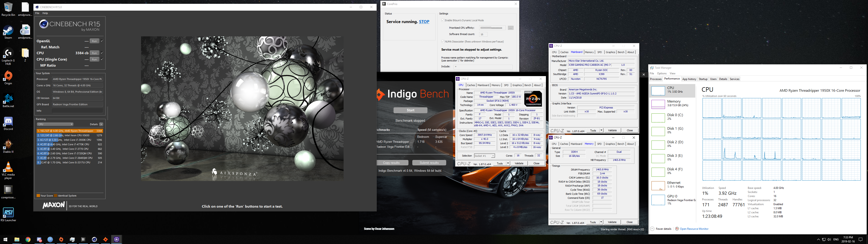This screenshot has height=244, width=868.
Task: Open the Help menu in Cinebench
Action: click(x=45, y=13)
